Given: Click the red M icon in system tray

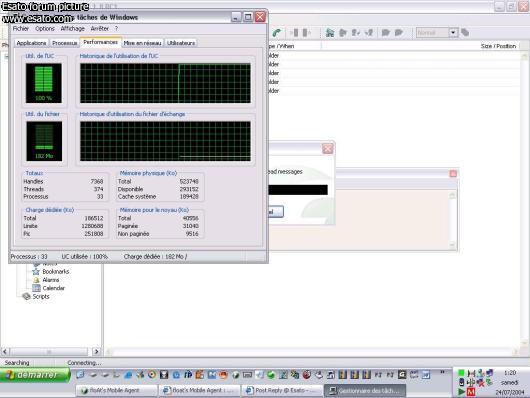Looking at the screenshot, I should coord(471,392).
